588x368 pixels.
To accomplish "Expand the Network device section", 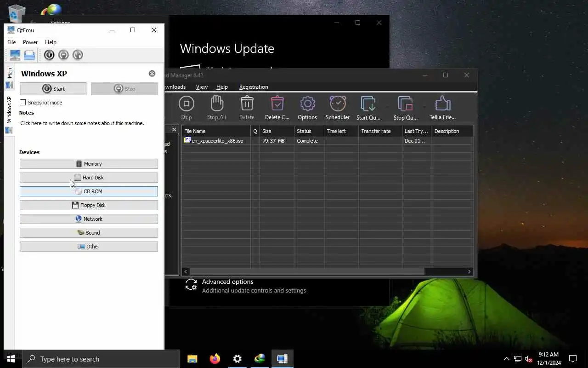I will [x=89, y=219].
